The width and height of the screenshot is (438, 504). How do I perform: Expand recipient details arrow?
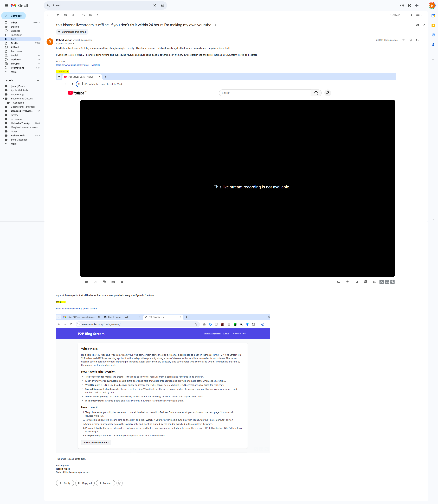pyautogui.click(x=74, y=44)
